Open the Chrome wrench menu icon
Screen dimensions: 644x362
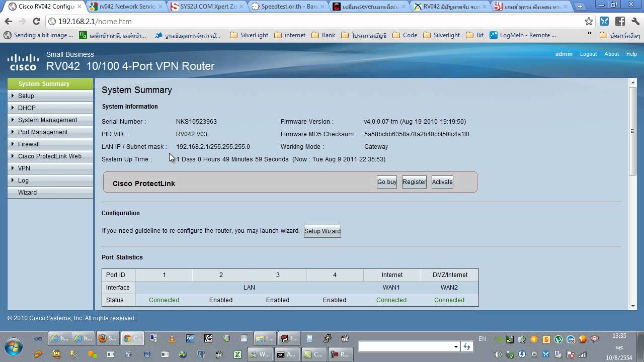pyautogui.click(x=635, y=22)
